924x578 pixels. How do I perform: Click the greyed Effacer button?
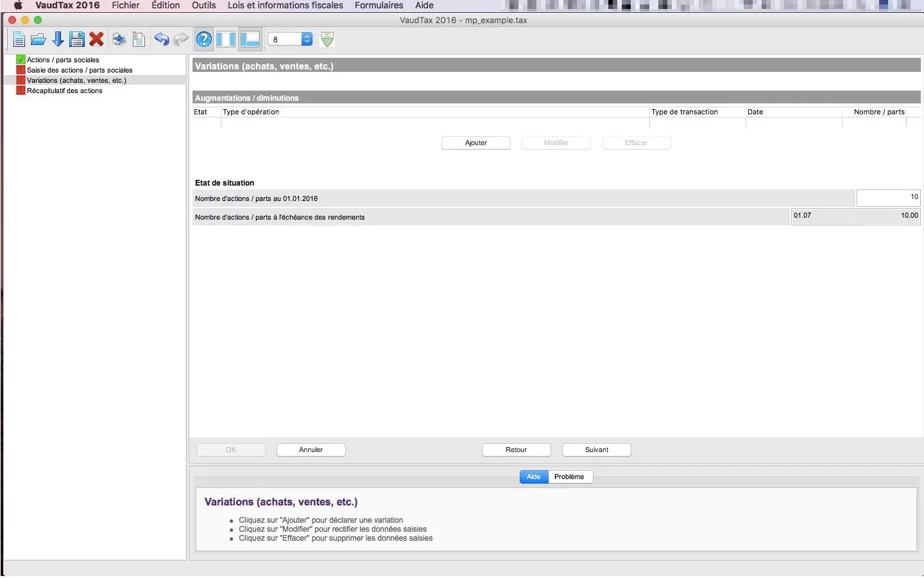tap(637, 143)
